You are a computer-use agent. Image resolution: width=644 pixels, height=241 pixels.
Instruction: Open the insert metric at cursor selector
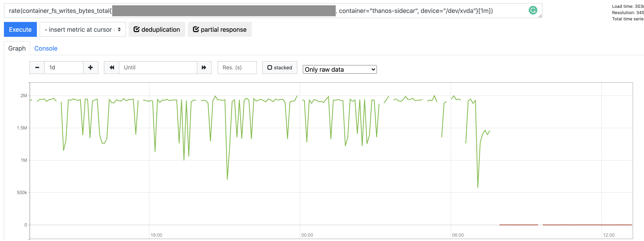click(83, 29)
